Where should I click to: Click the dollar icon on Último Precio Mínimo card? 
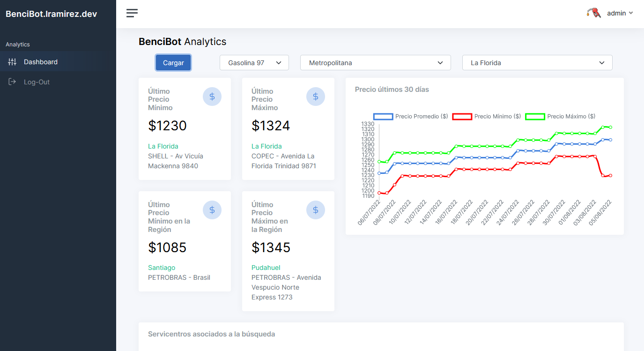pyautogui.click(x=212, y=97)
